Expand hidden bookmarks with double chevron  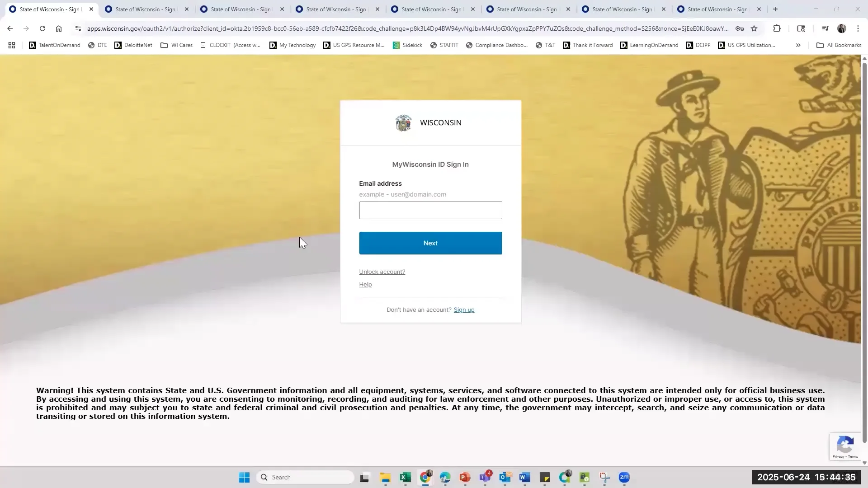[798, 45]
